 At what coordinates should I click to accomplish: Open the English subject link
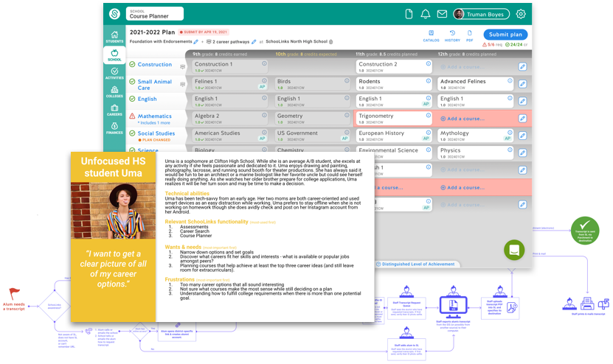(147, 99)
